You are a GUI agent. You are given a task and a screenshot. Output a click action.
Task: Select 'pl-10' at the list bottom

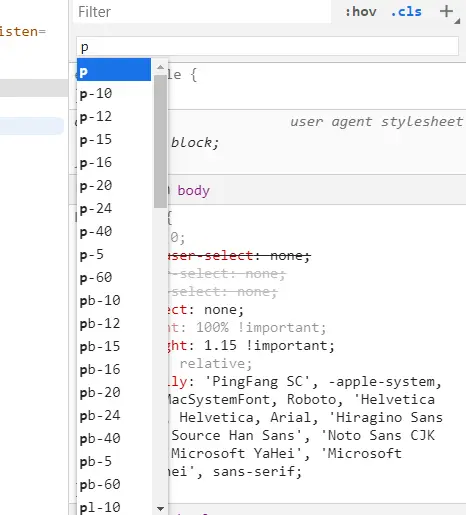114,507
